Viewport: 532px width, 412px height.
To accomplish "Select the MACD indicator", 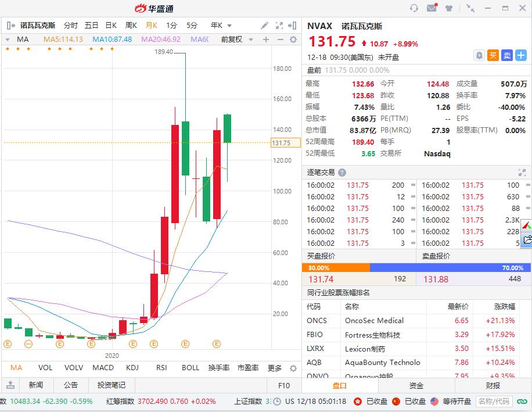I will pyautogui.click(x=103, y=367).
